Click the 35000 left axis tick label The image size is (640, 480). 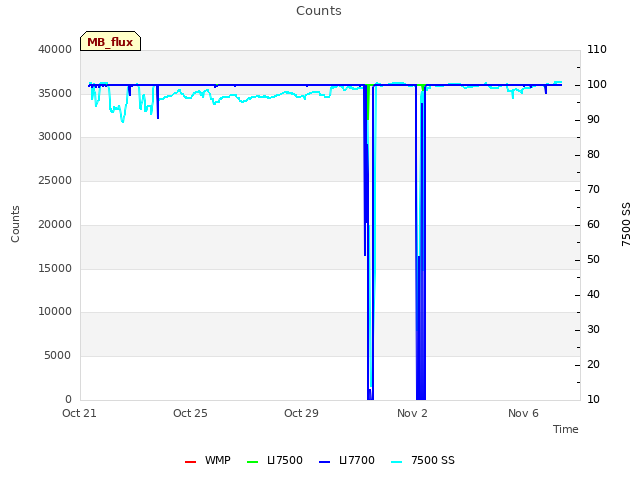[x=55, y=93]
